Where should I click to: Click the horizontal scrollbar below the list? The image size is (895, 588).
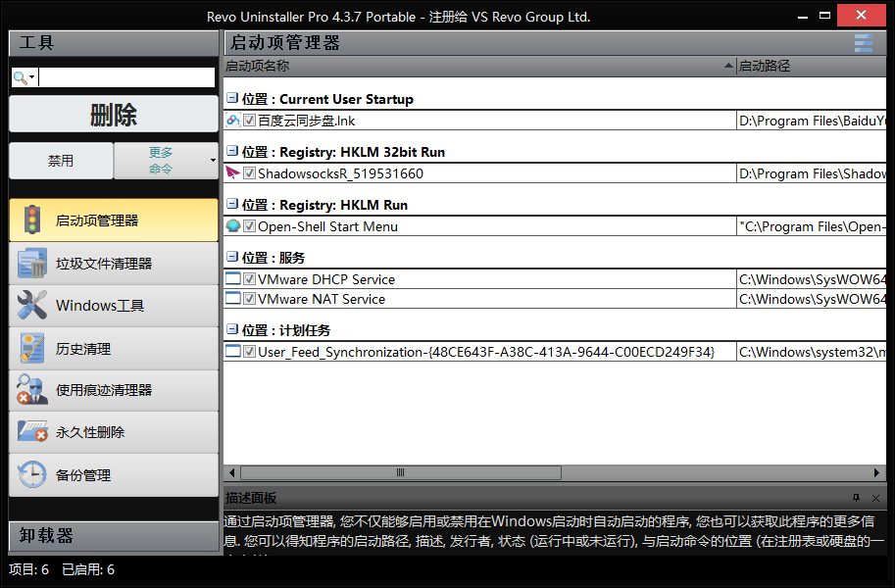[400, 472]
